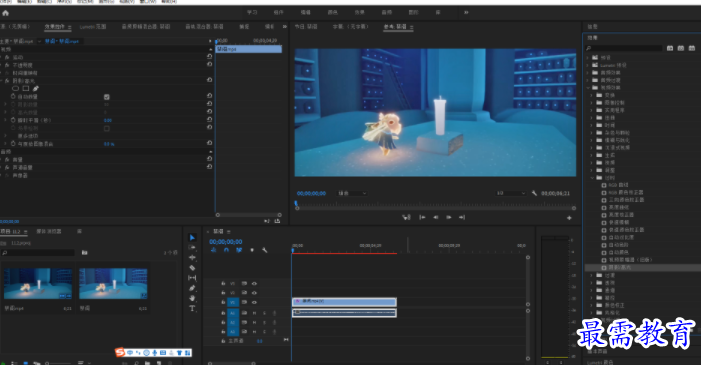Collapse the Video Effects folder
701x365 pixels.
coord(588,88)
